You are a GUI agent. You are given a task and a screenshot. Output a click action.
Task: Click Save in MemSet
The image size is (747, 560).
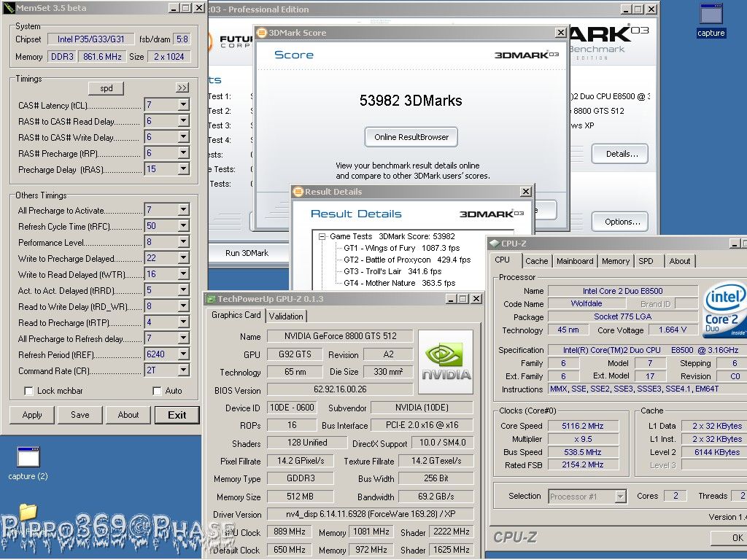pos(80,415)
